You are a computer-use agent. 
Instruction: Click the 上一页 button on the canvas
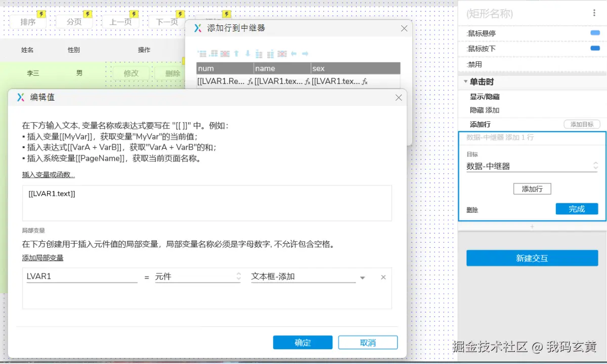[x=120, y=22]
